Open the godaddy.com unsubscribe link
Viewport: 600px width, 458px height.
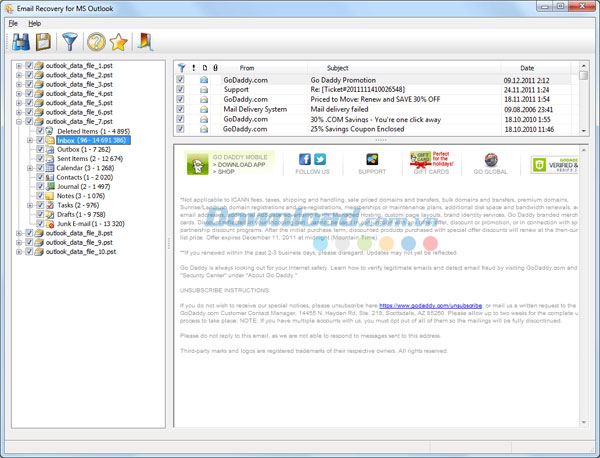coord(430,306)
